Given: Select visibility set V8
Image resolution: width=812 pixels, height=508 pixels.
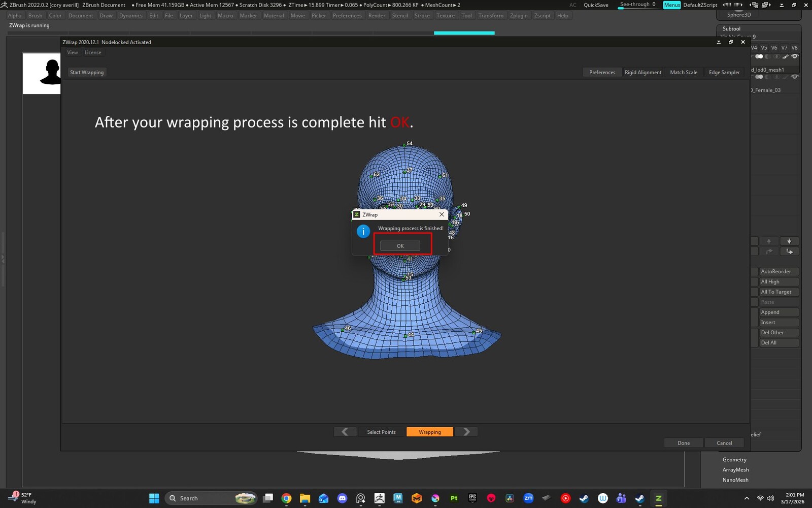Looking at the screenshot, I should (794, 48).
